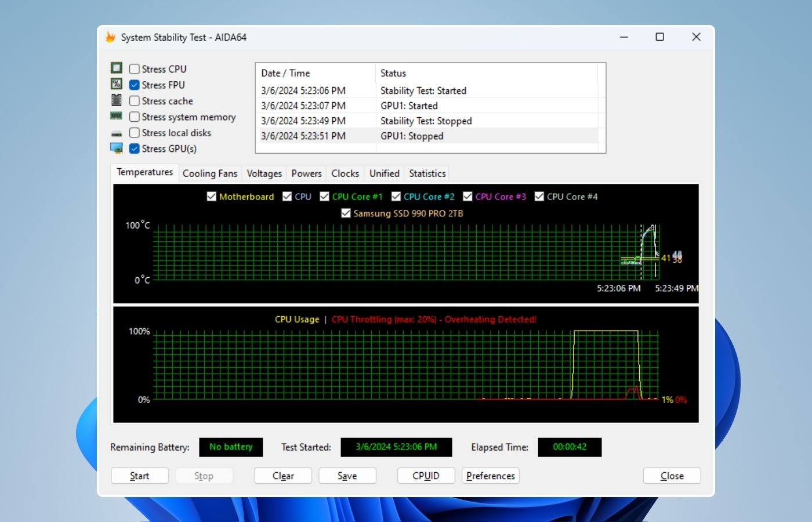Open the Preferences dialog

tap(491, 476)
